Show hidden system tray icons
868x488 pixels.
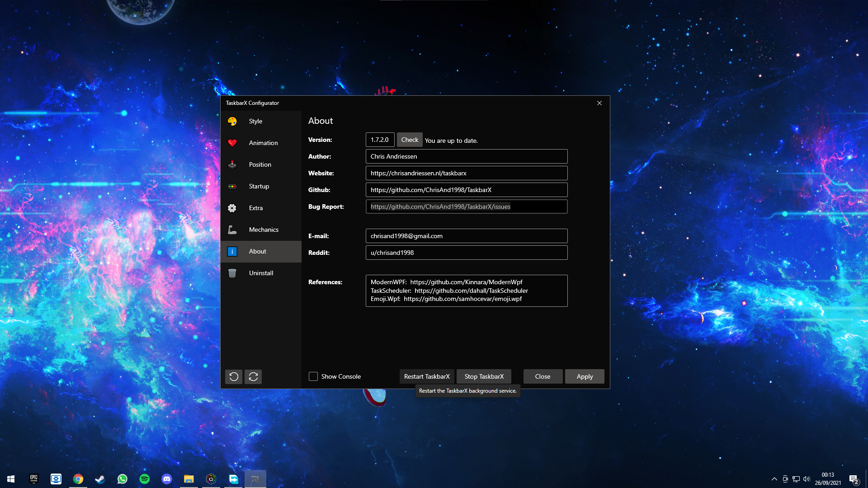774,479
